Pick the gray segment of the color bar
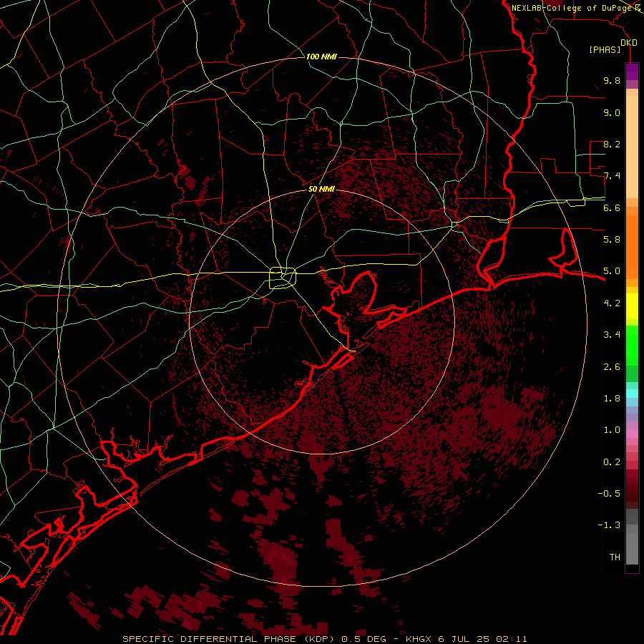644x644 pixels. point(632,538)
